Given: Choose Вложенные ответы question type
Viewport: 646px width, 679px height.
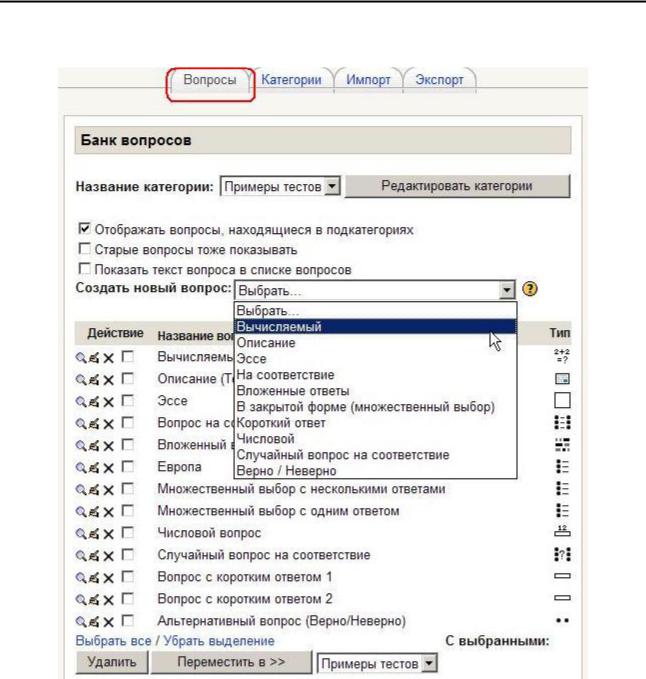Looking at the screenshot, I should pos(375,391).
